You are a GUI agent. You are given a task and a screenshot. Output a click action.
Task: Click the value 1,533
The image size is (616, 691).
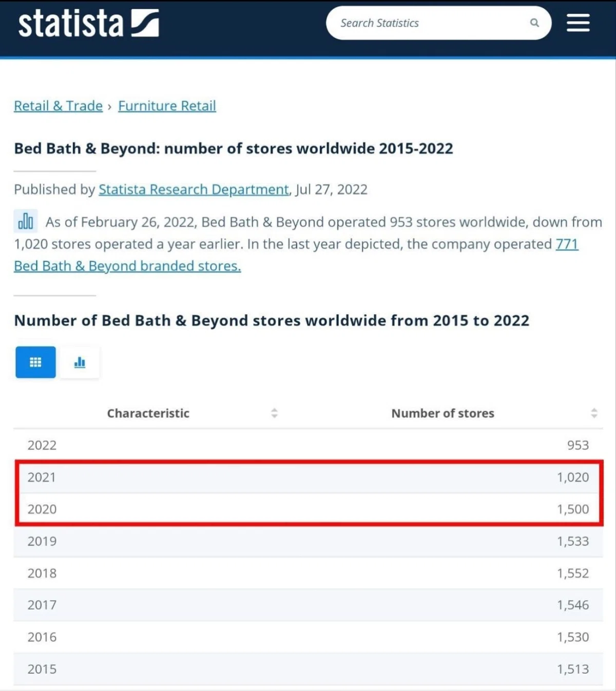tap(573, 541)
